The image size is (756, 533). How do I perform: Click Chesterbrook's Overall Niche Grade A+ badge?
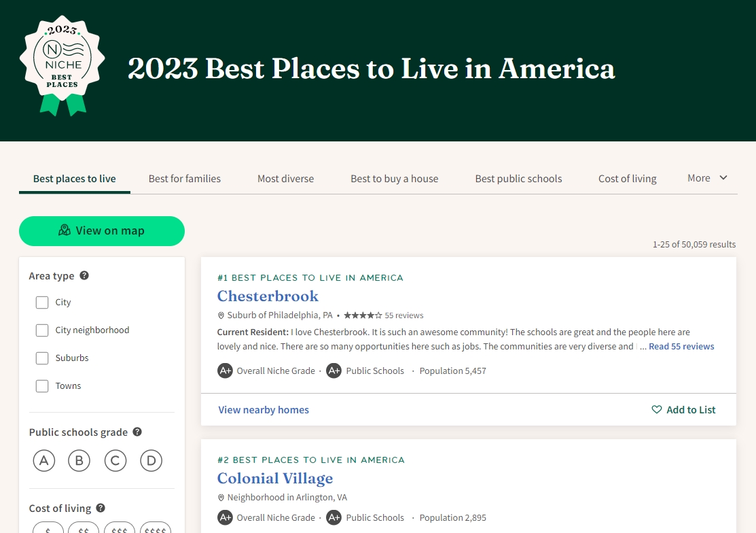(225, 371)
